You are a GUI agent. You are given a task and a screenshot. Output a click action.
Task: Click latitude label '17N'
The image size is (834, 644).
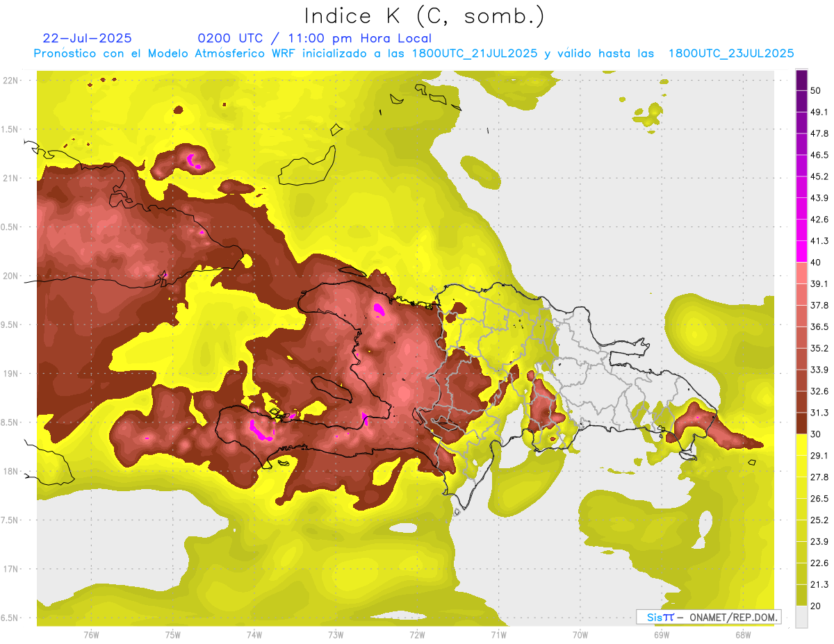(11, 569)
